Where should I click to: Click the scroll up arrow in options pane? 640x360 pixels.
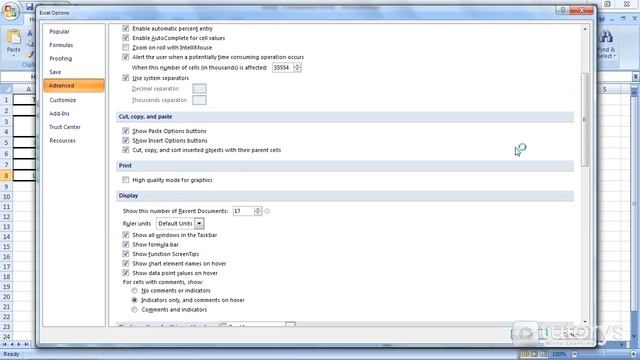click(x=584, y=29)
